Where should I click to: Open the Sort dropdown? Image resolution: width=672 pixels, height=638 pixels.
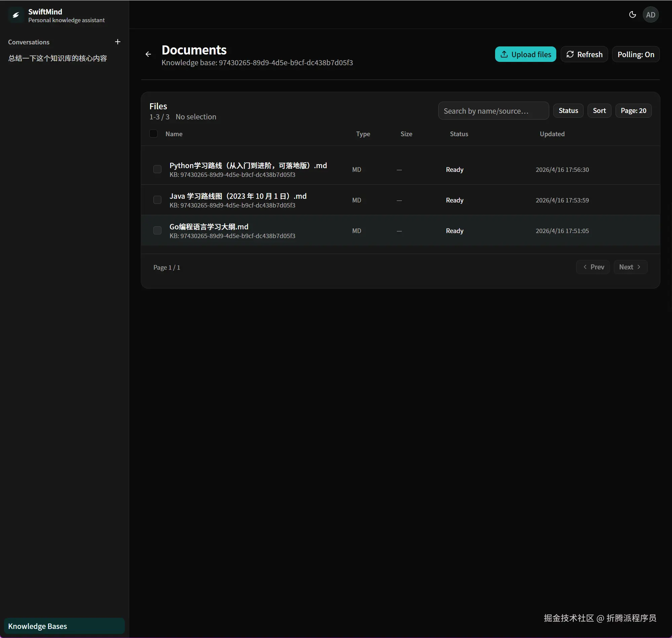pos(599,111)
